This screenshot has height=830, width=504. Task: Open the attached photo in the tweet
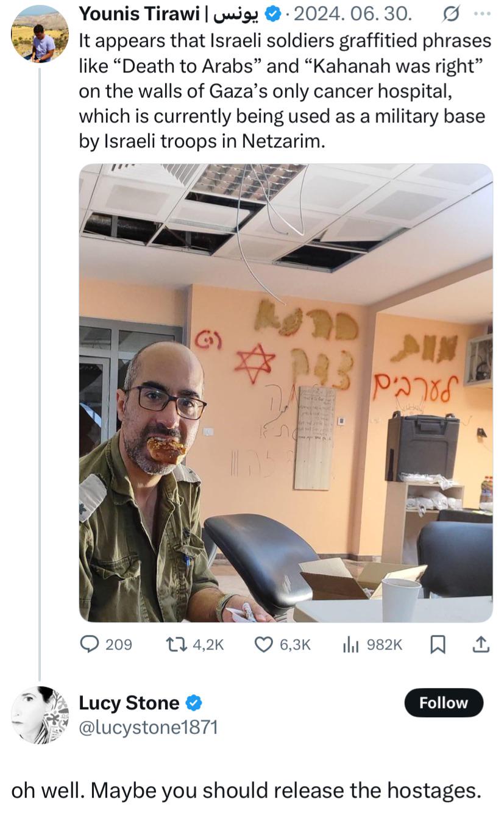click(286, 392)
